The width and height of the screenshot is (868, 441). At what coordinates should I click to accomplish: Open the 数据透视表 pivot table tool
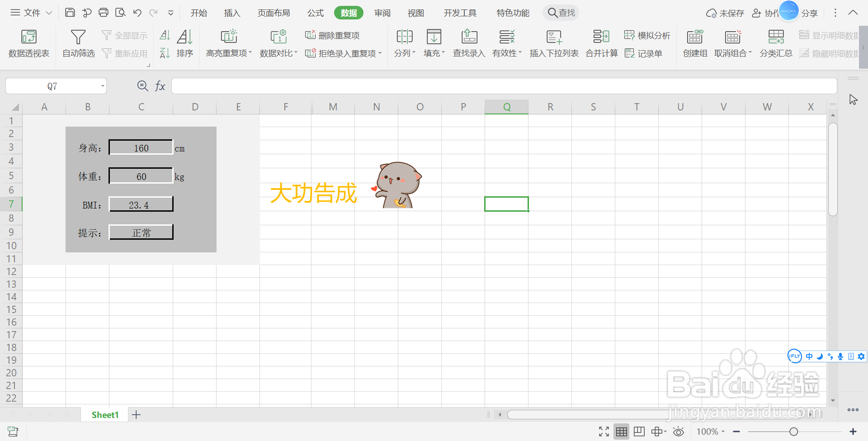pos(28,43)
